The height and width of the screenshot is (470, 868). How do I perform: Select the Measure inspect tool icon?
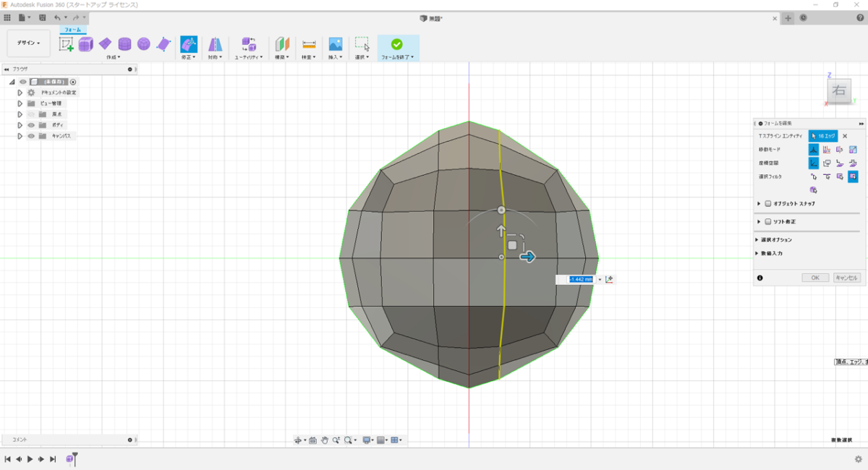pyautogui.click(x=309, y=44)
